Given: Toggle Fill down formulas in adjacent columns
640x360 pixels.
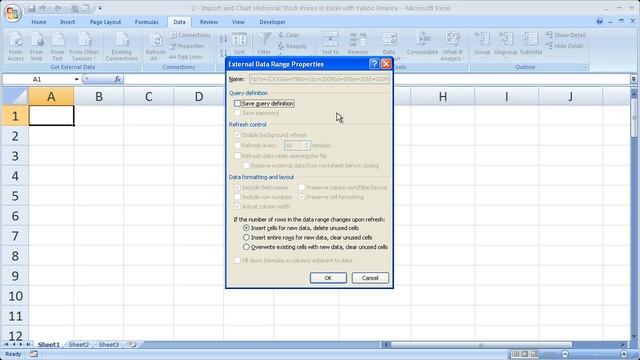Looking at the screenshot, I should [237, 260].
